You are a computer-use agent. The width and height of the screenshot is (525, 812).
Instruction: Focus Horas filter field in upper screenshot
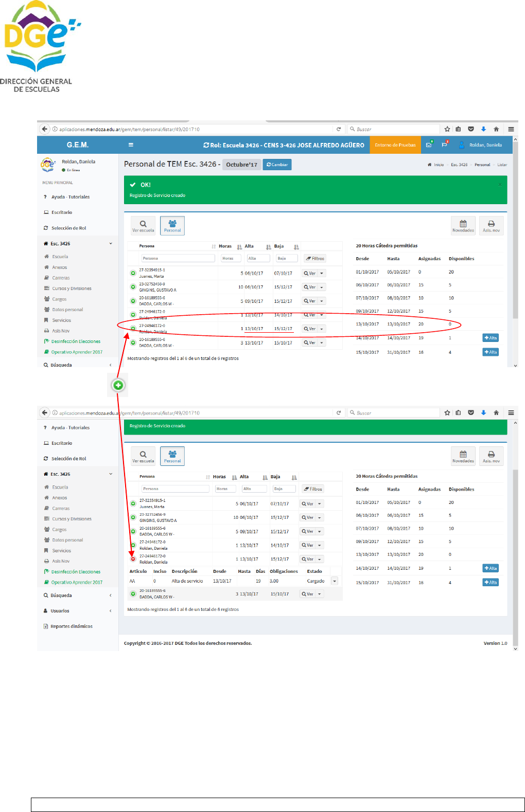tap(232, 258)
